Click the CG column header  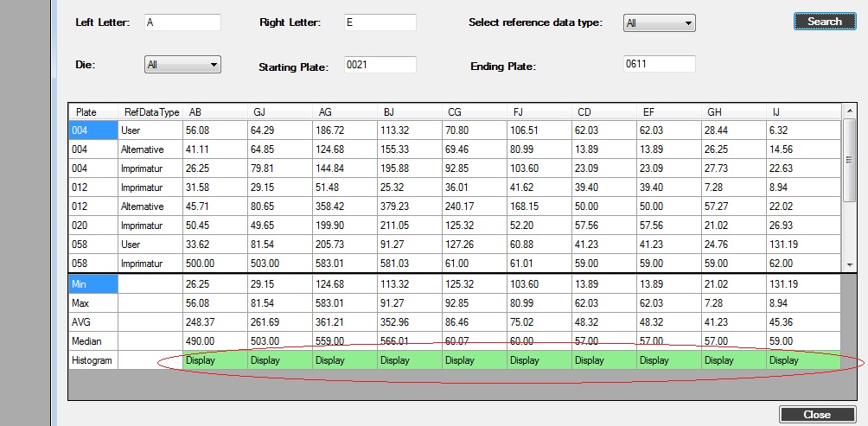coord(475,112)
